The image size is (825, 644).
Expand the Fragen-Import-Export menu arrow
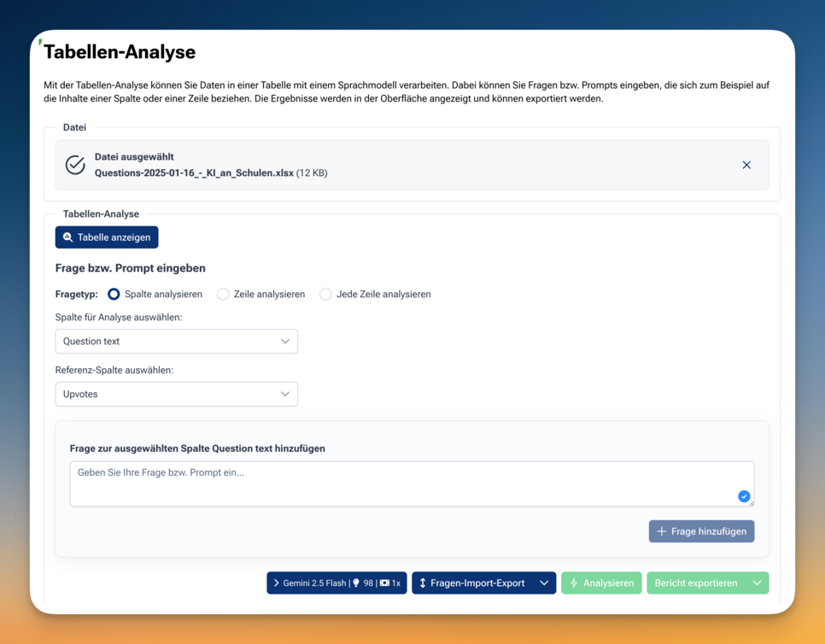[544, 583]
